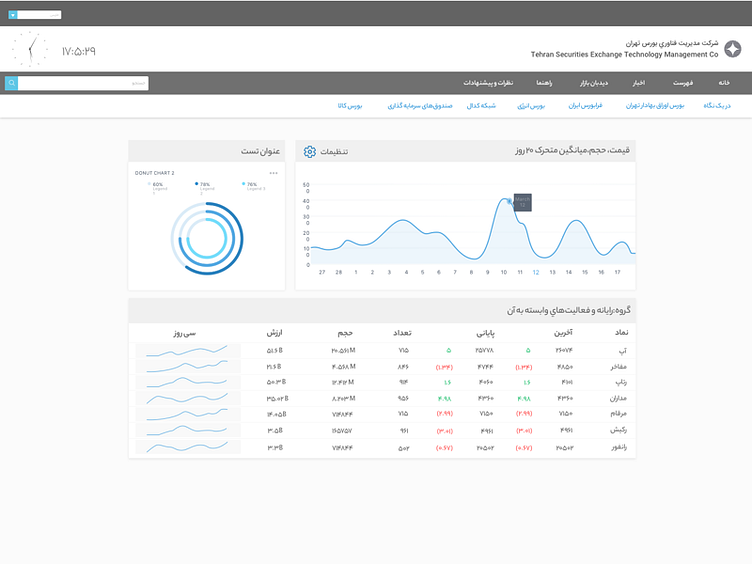Select the نظرات و پیشنهادات menu item
752x564 pixels.
click(x=487, y=82)
